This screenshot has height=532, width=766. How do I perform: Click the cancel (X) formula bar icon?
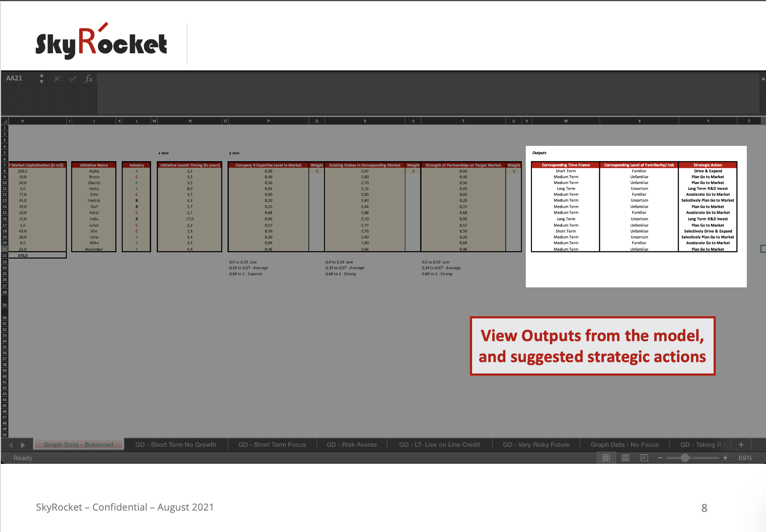(57, 79)
